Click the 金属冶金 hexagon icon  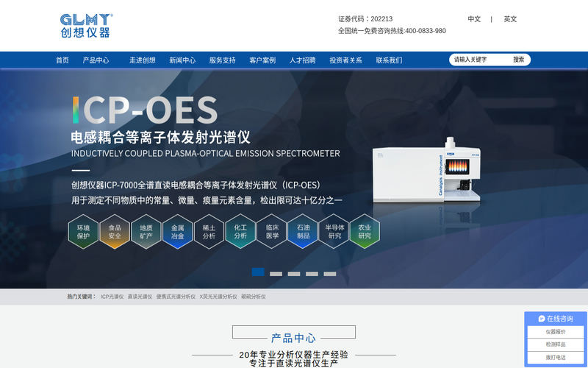(x=178, y=232)
